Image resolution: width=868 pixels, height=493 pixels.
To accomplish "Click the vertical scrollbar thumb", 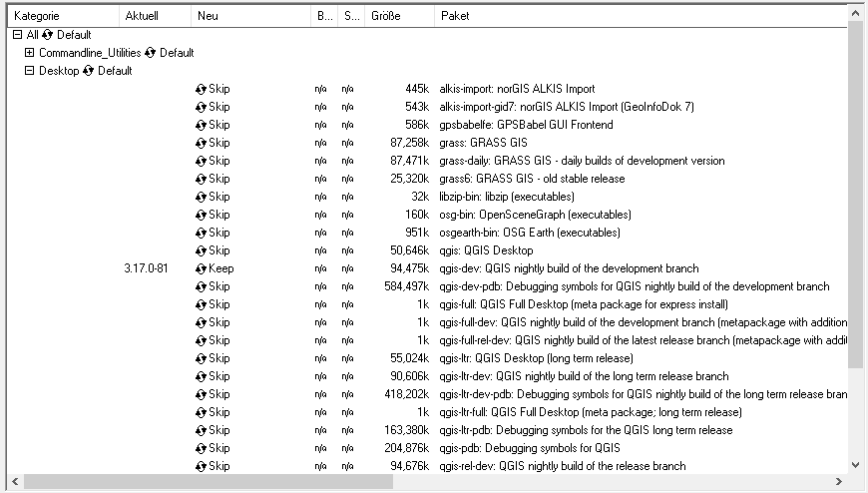I will [855, 195].
